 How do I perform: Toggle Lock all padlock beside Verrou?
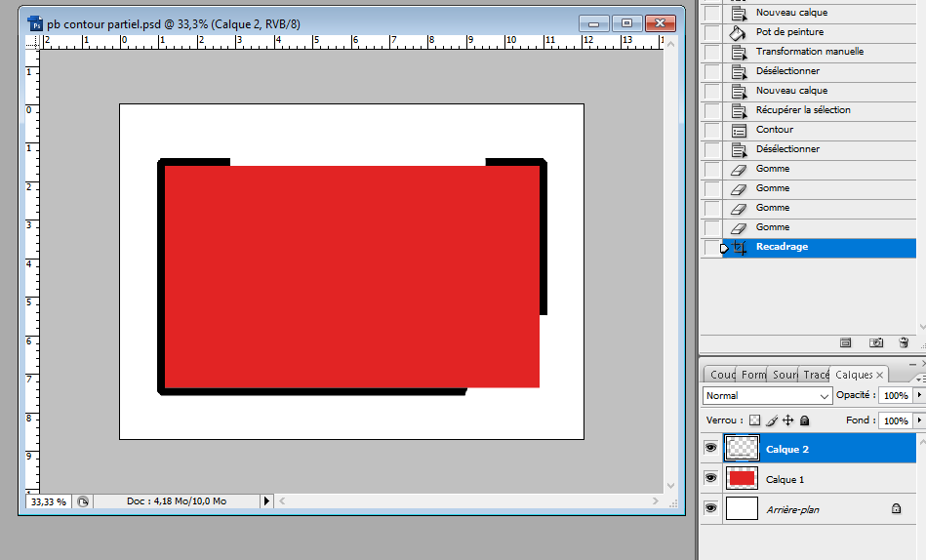pyautogui.click(x=804, y=420)
